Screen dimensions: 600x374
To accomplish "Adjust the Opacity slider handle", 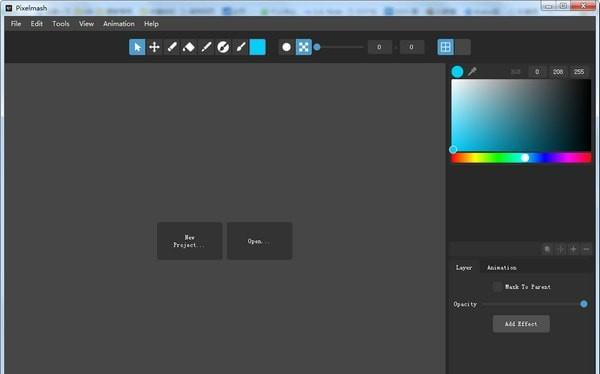I will coord(584,304).
